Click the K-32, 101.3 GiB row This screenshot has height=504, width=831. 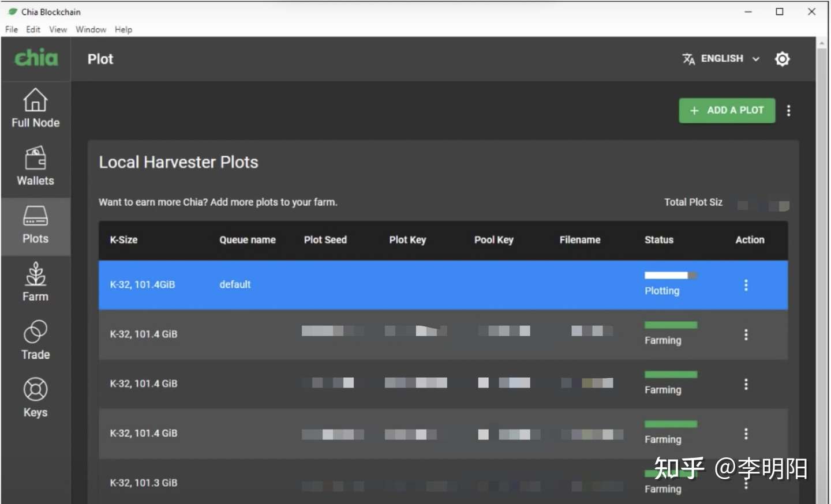tap(443, 482)
